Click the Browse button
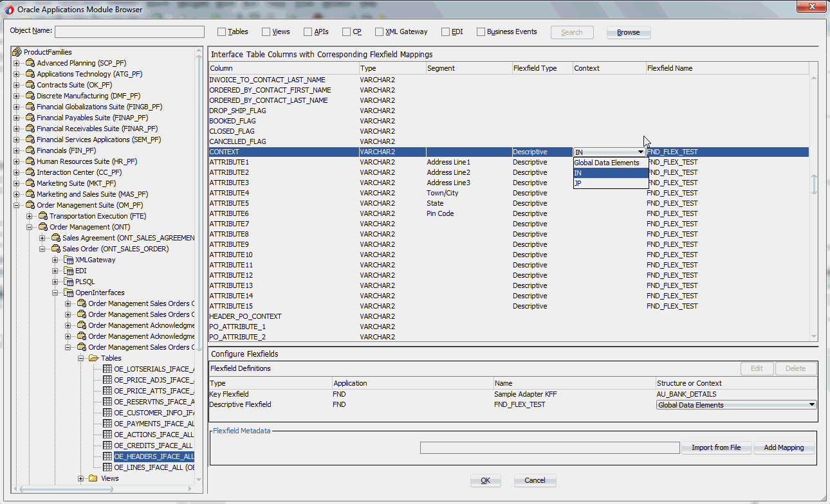Viewport: 830px width, 504px height. pyautogui.click(x=628, y=33)
